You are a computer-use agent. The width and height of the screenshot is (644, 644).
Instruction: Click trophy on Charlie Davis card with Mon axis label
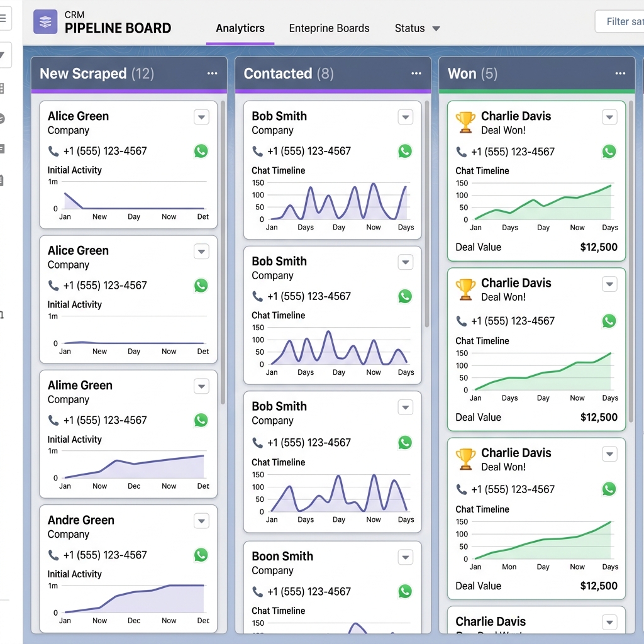click(x=465, y=459)
